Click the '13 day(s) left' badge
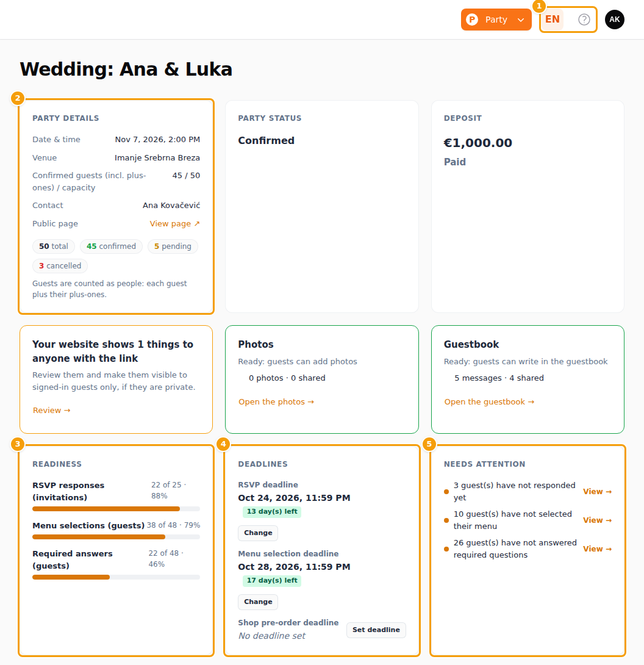Image resolution: width=644 pixels, height=665 pixels. 272,511
